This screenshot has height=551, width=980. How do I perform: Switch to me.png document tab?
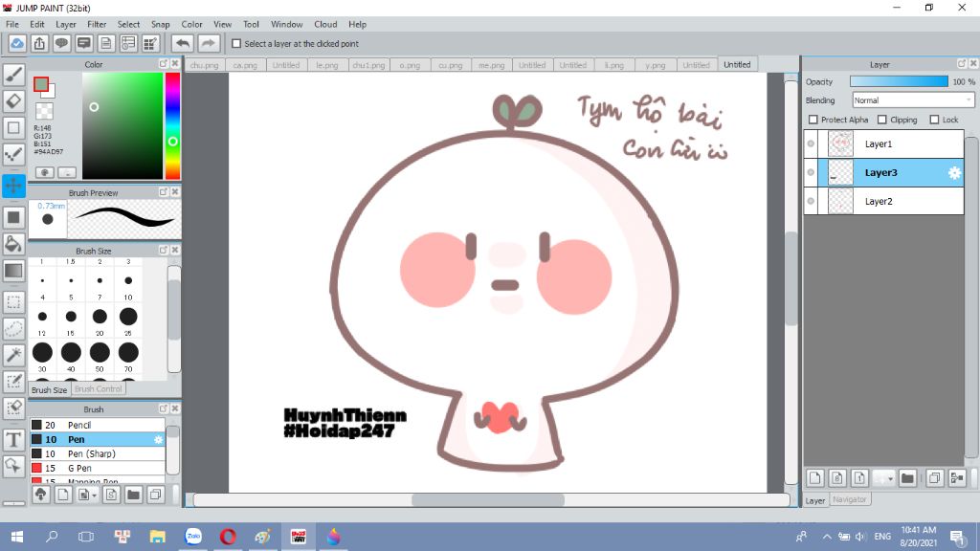coord(491,65)
